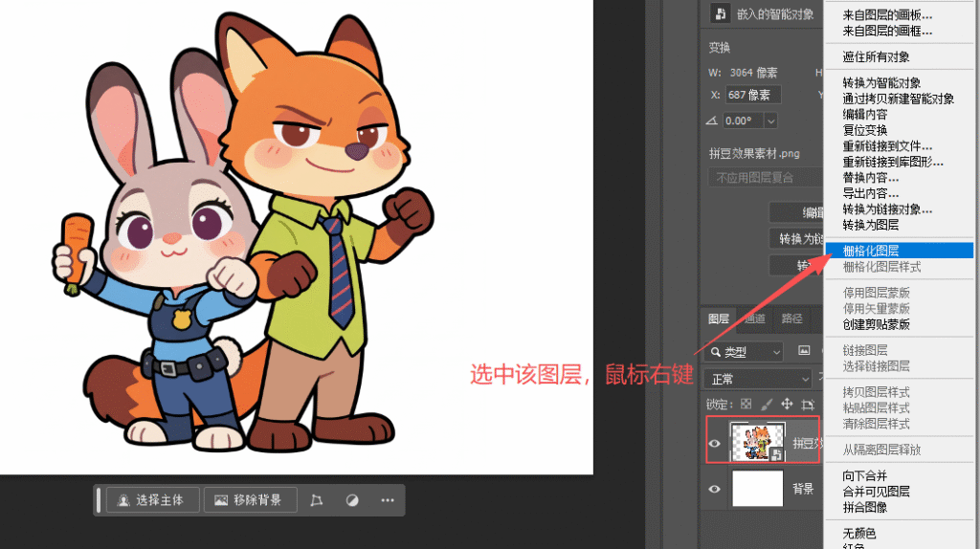Choose 重新链接到文件 menu entry

[887, 146]
